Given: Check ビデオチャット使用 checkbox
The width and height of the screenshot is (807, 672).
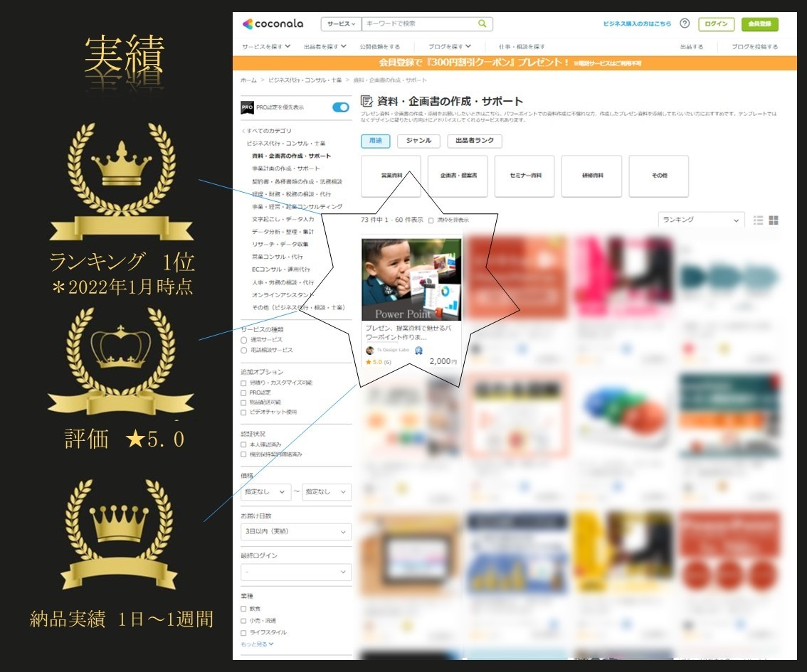Looking at the screenshot, I should coord(243,412).
